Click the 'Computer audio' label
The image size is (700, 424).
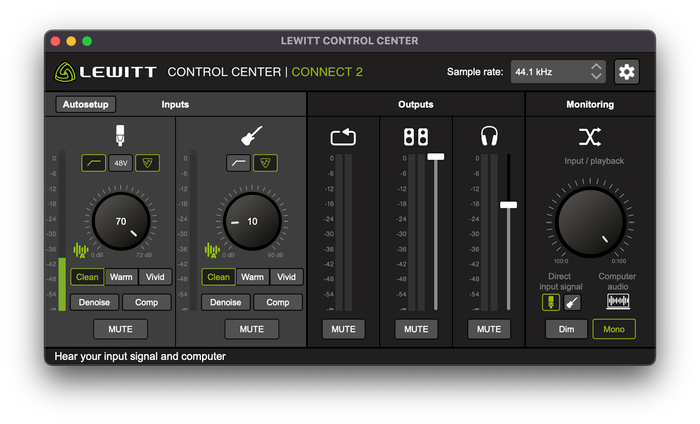[x=617, y=282]
